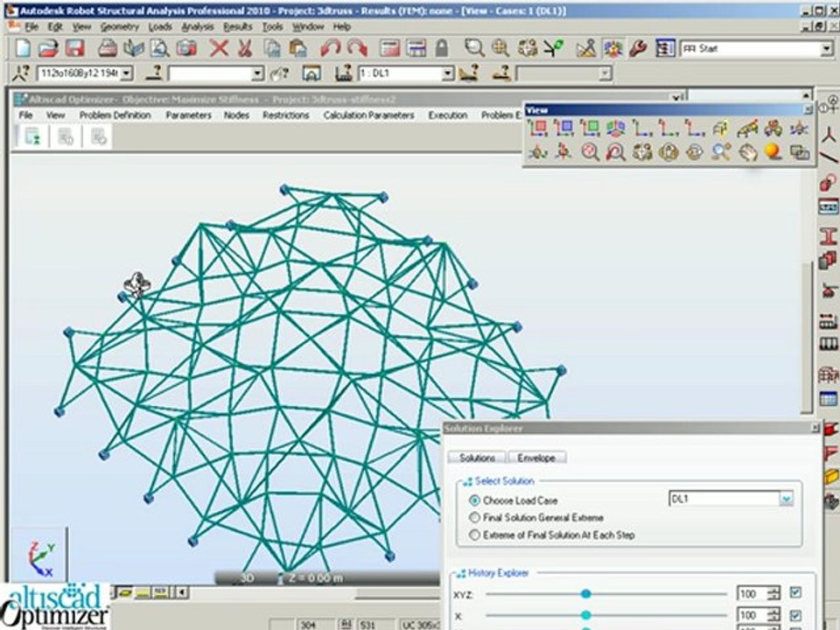Expand the 1 : DL1 cases dropdown

pyautogui.click(x=448, y=73)
